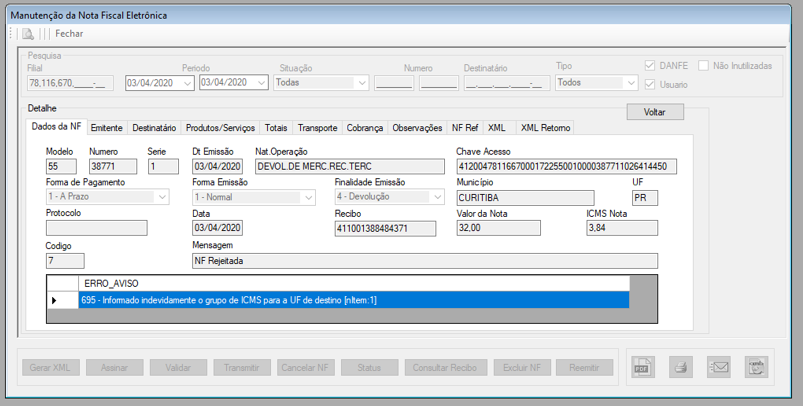Click the Assinar button

point(114,368)
